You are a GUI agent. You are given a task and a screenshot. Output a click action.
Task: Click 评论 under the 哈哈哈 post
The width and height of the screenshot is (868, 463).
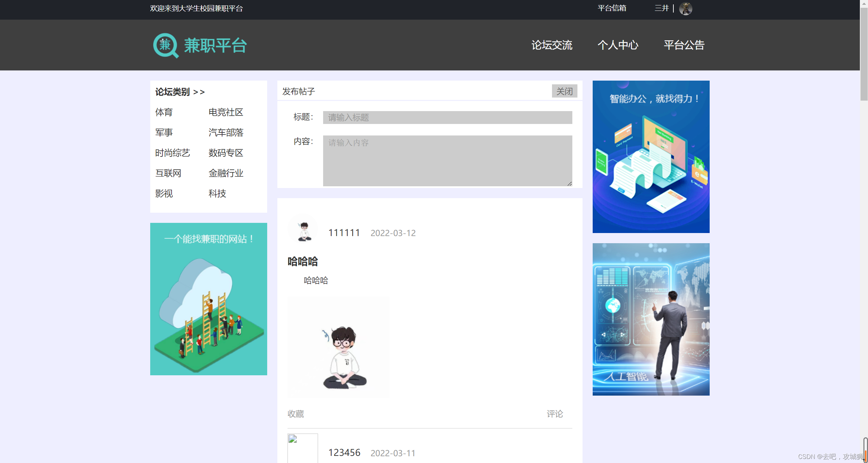tap(555, 414)
